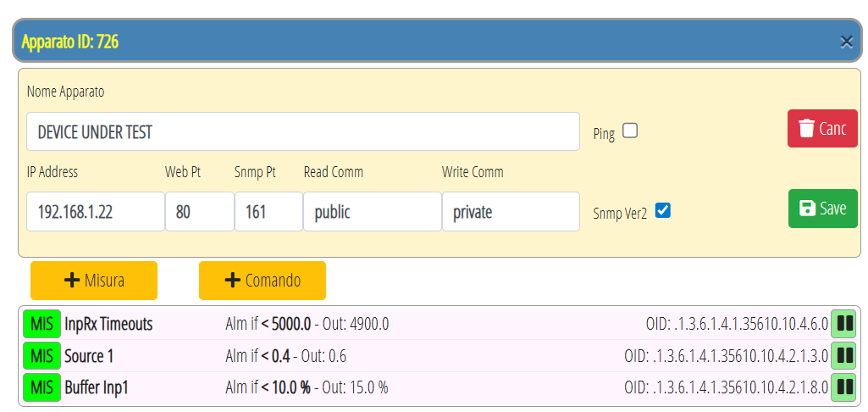Click the MIS badge next to Buffer Inp1

click(41, 388)
